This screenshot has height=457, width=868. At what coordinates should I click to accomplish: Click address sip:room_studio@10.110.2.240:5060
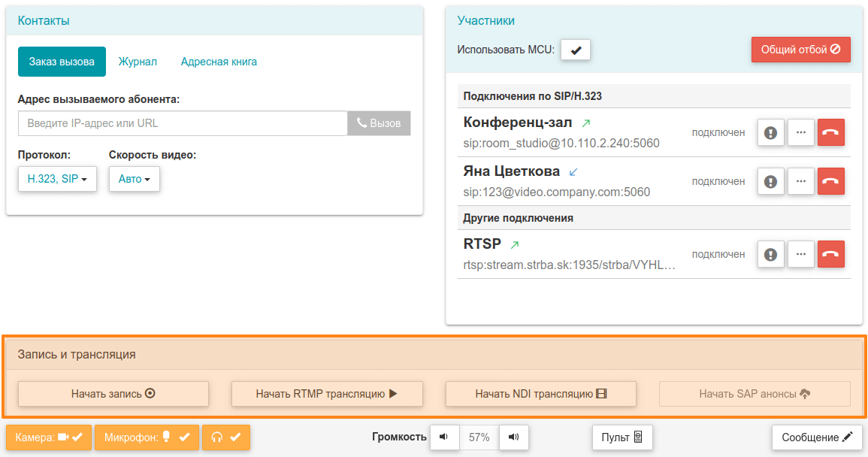click(x=561, y=144)
